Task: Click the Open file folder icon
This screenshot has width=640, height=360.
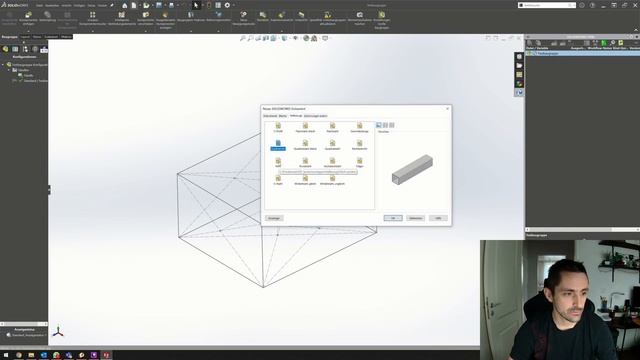Action: point(146,5)
